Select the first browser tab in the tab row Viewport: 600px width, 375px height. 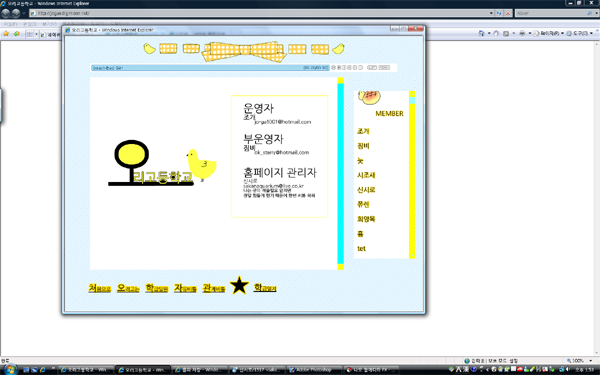(x=51, y=34)
